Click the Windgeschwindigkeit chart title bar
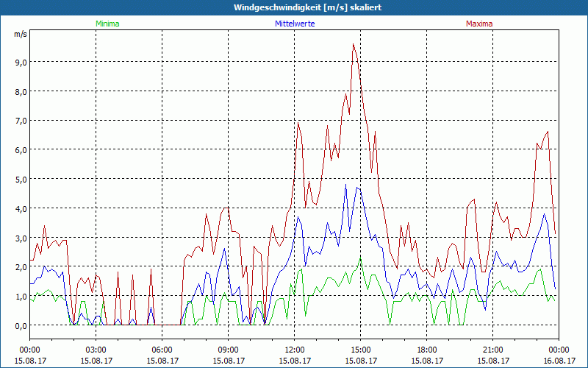Viewport: 588px width, 368px height. [294, 7]
